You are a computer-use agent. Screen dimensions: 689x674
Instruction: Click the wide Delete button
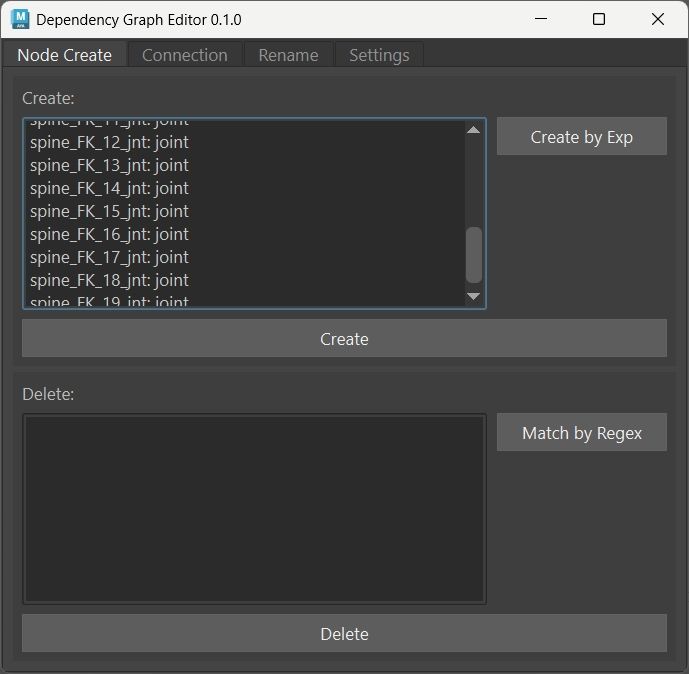(x=344, y=634)
